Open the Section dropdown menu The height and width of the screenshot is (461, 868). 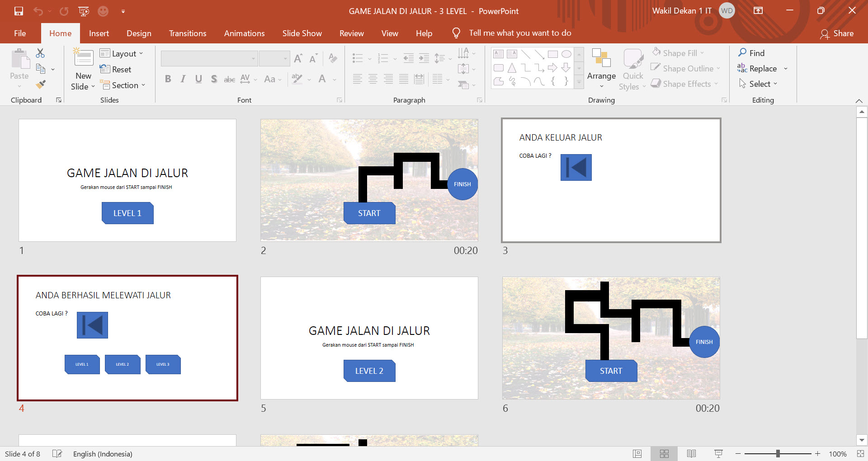123,85
